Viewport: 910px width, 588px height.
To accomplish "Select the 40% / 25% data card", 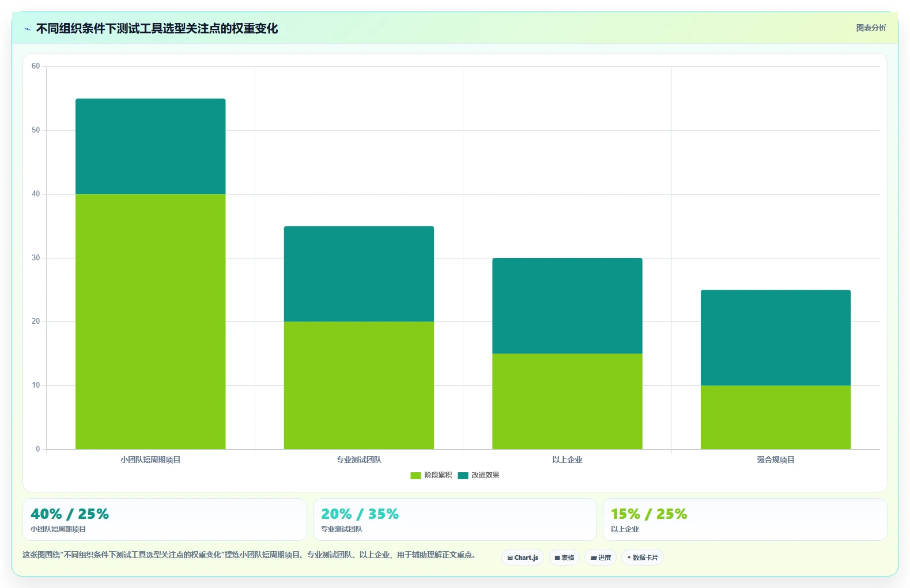I will pos(165,519).
